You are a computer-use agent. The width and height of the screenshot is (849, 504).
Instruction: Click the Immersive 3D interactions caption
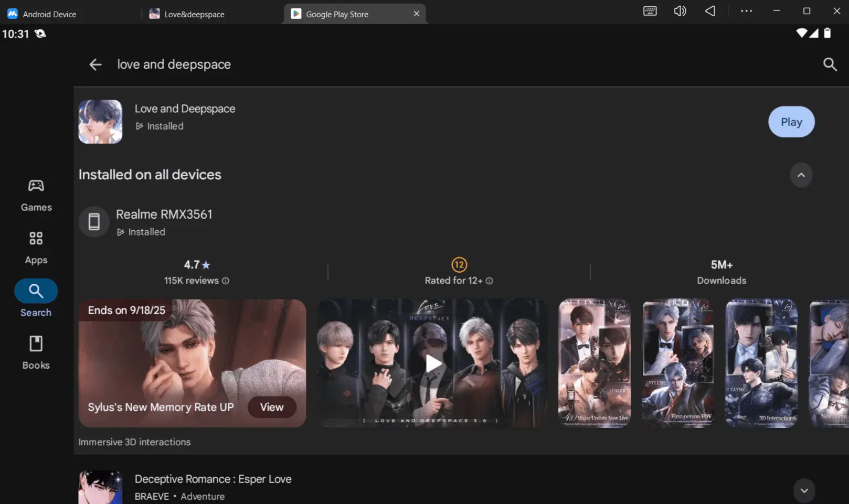pyautogui.click(x=134, y=442)
